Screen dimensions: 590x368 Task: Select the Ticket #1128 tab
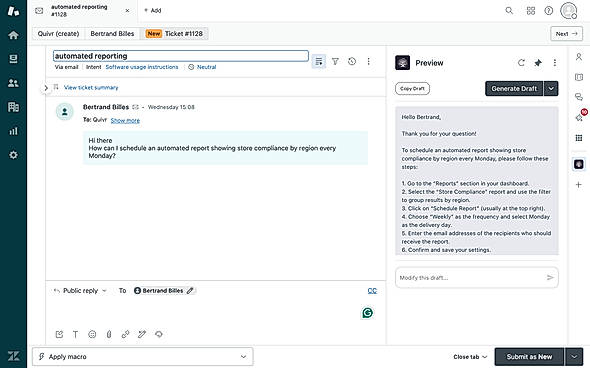(174, 33)
